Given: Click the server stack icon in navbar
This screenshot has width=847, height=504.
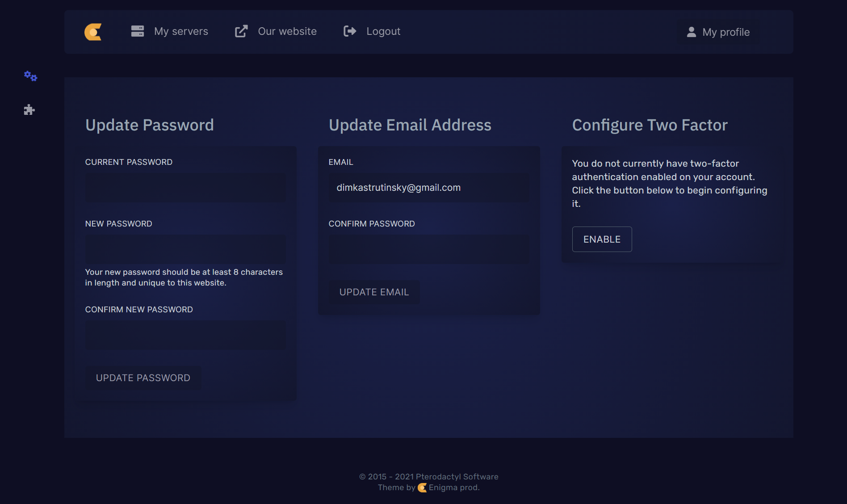Looking at the screenshot, I should click(137, 31).
